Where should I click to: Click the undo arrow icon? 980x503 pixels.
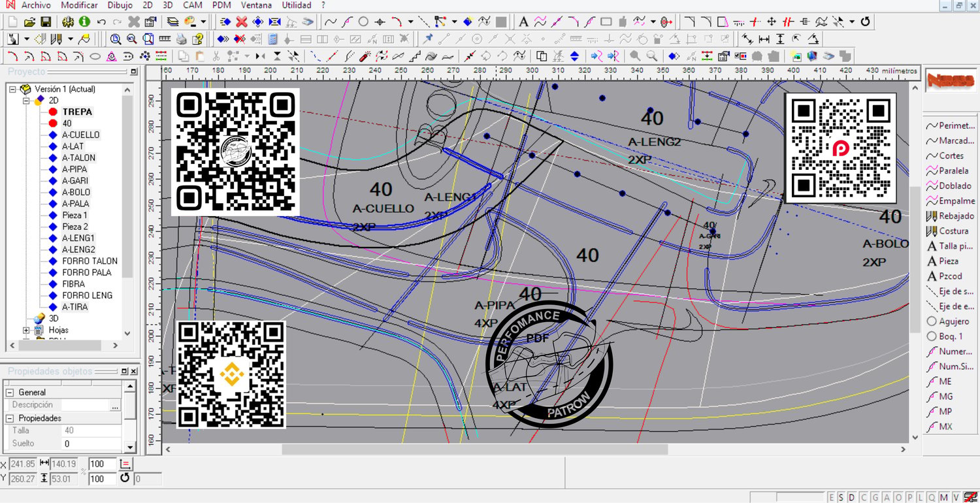click(101, 22)
